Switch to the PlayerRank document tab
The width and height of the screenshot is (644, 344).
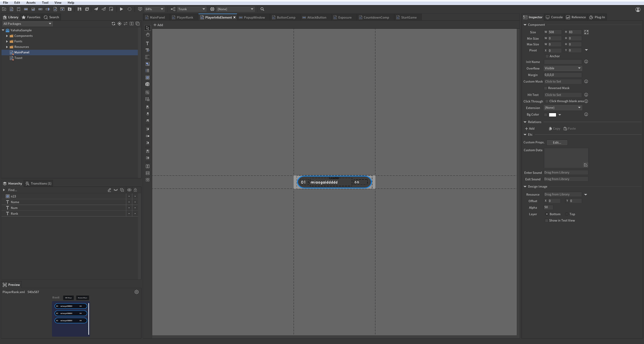coord(185,18)
